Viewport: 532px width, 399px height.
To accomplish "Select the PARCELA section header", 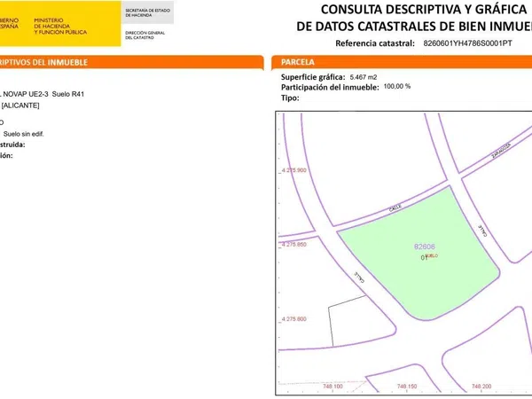I will [300, 63].
